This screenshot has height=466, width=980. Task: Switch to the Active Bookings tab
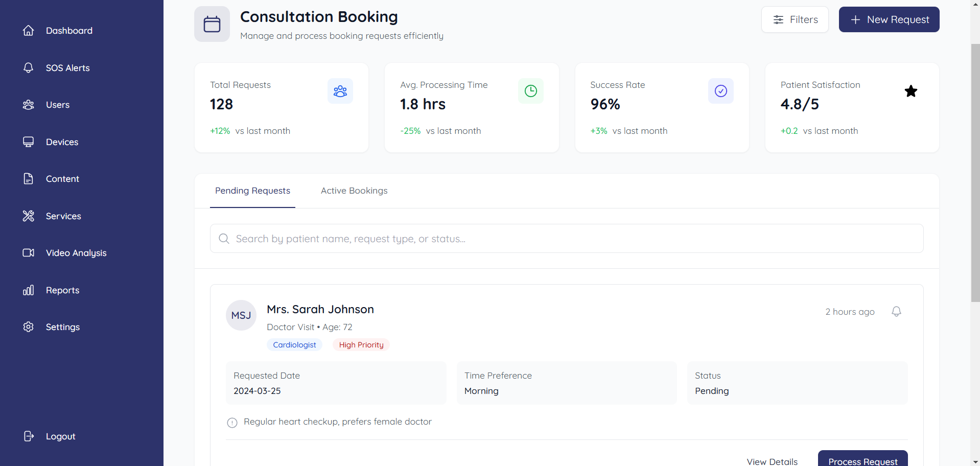click(x=354, y=191)
